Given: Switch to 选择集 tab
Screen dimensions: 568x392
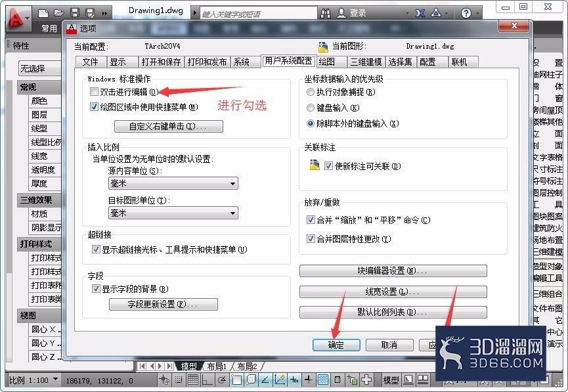Looking at the screenshot, I should (401, 62).
